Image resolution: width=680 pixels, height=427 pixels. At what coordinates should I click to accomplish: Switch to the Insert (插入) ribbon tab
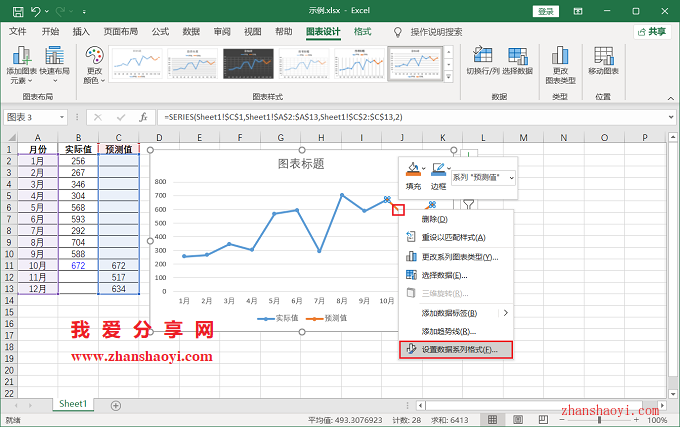point(81,32)
